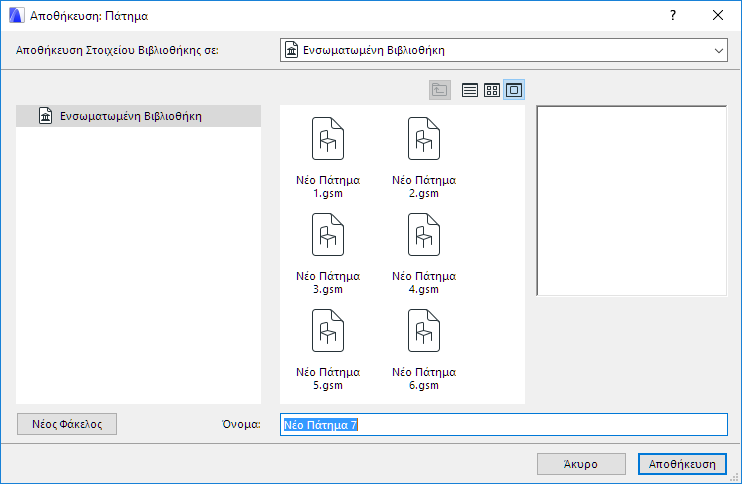Screen dimensions: 742x484
Task: Select Νέο Πάτημα 2.gsm file icon
Action: point(424,139)
